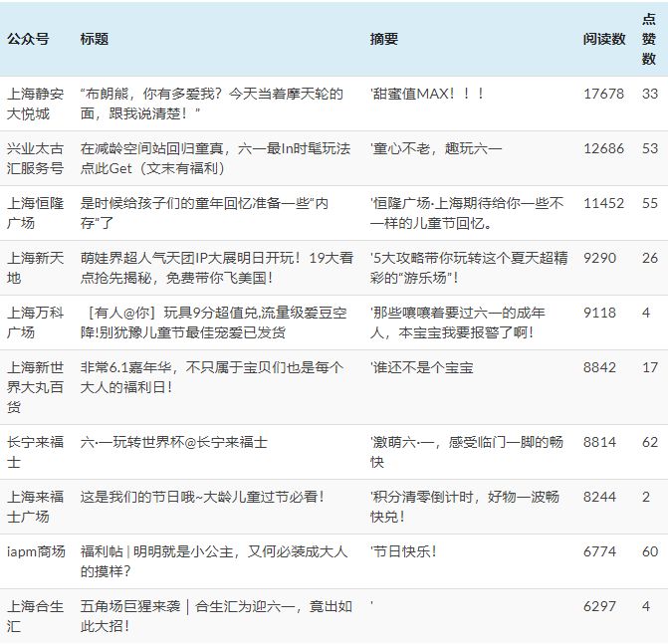Click summary 节日快乐！
The height and width of the screenshot is (644, 668).
point(403,552)
